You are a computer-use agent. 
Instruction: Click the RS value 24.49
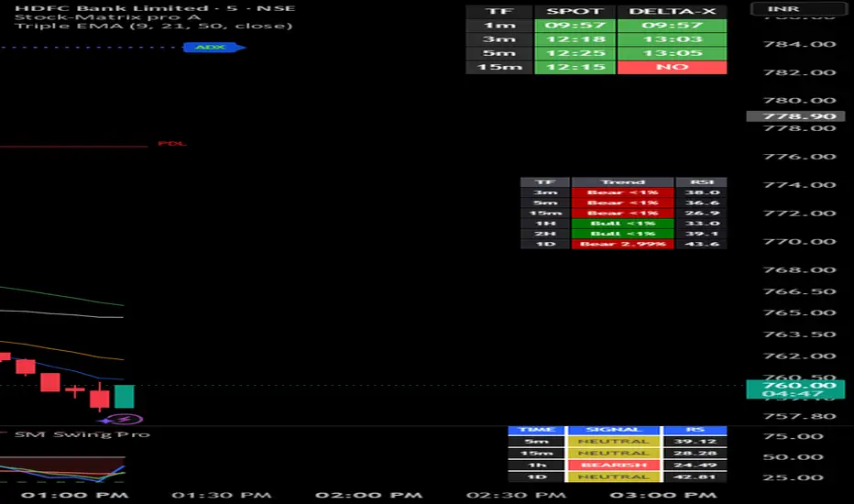695,465
